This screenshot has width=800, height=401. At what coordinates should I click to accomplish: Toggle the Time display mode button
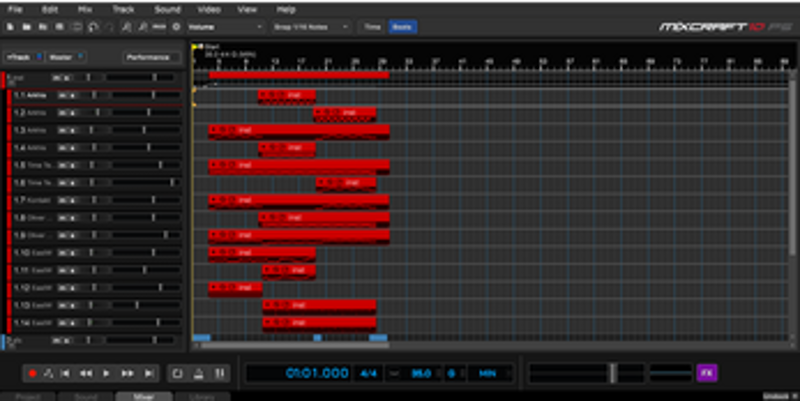(372, 27)
